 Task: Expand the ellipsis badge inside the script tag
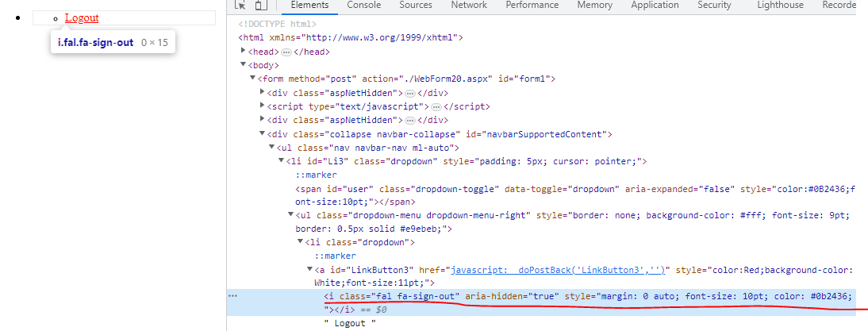point(436,107)
